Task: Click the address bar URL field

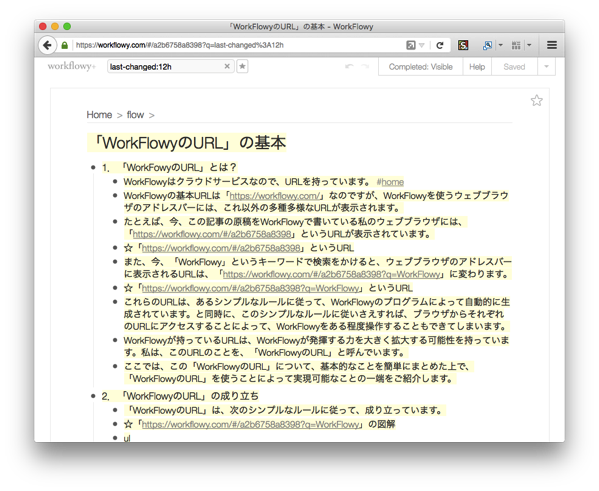Action: coord(237,45)
